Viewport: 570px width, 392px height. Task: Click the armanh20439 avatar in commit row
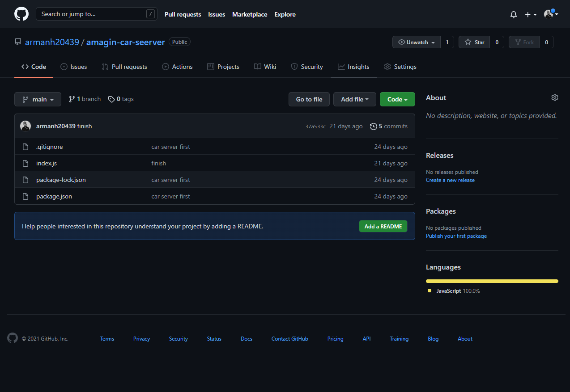click(x=26, y=126)
